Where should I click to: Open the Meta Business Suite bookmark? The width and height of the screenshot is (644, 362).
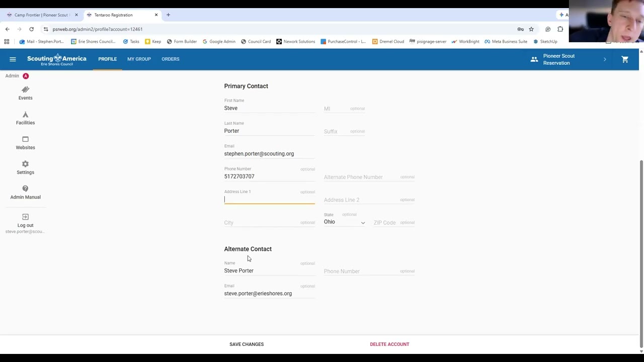click(x=506, y=41)
